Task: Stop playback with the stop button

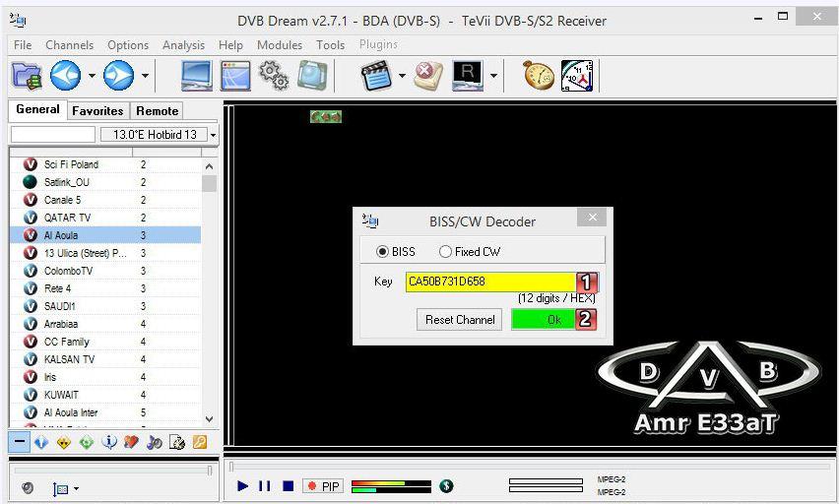Action: pos(288,486)
